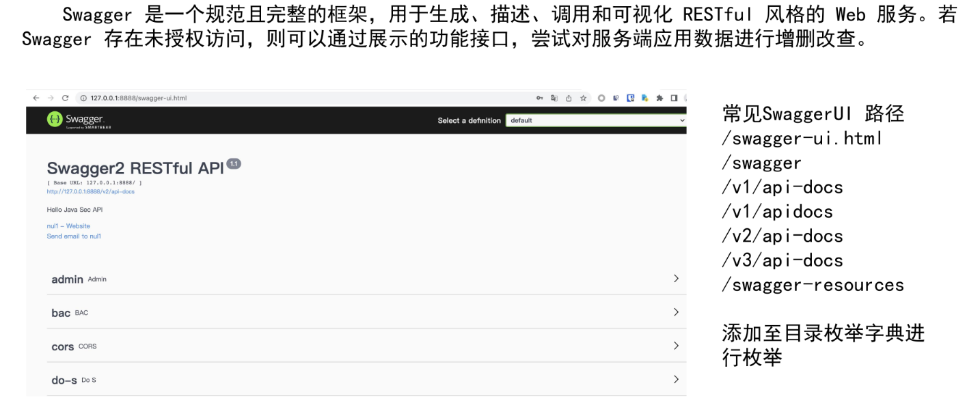Open the extensions puzzle piece menu
The height and width of the screenshot is (401, 980).
pyautogui.click(x=659, y=98)
